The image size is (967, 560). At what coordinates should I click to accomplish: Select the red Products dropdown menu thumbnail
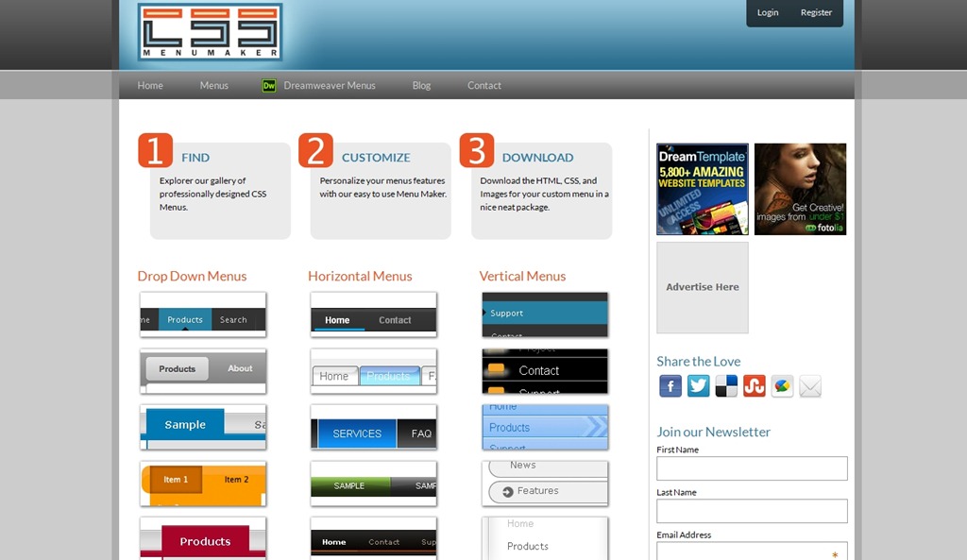click(203, 539)
